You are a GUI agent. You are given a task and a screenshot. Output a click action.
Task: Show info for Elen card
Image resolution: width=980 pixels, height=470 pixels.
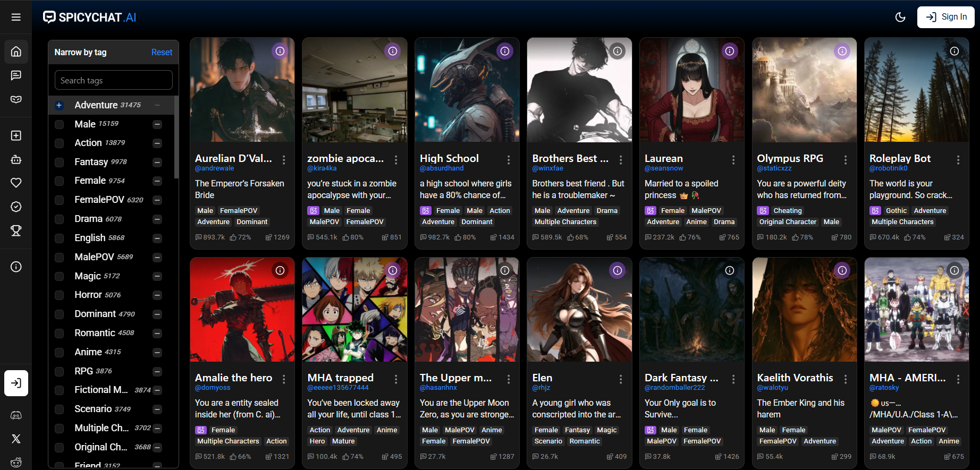click(618, 270)
